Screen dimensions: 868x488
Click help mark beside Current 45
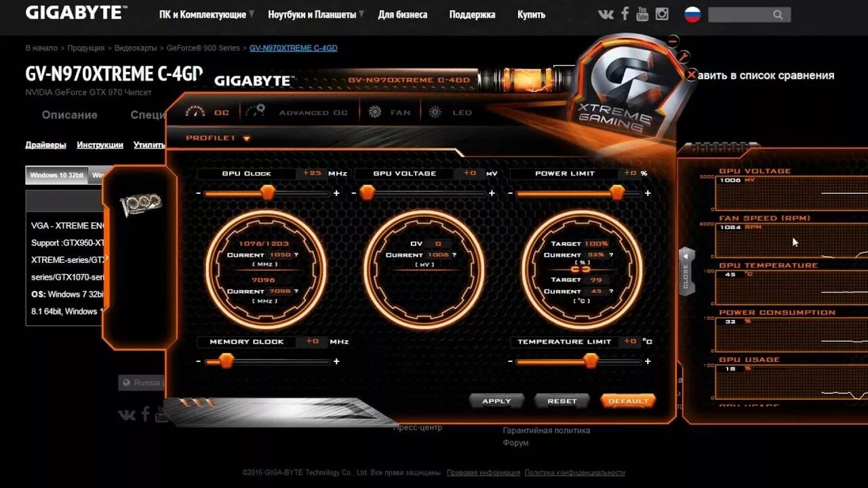coord(610,291)
